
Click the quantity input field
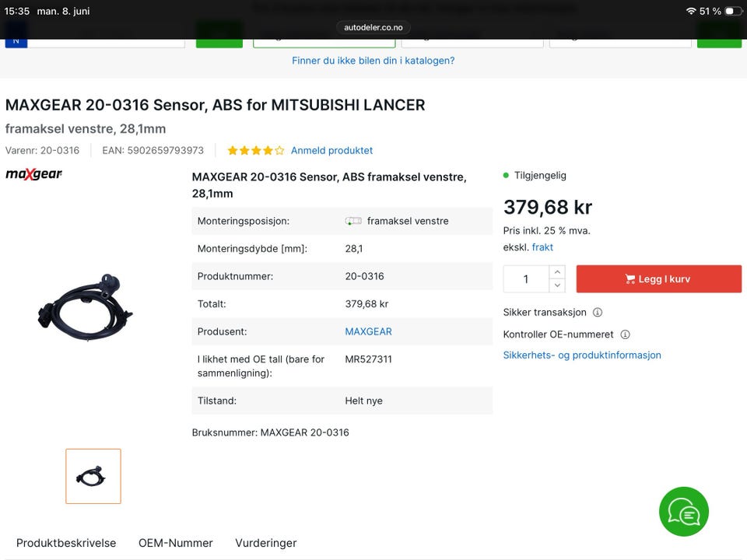click(x=526, y=279)
